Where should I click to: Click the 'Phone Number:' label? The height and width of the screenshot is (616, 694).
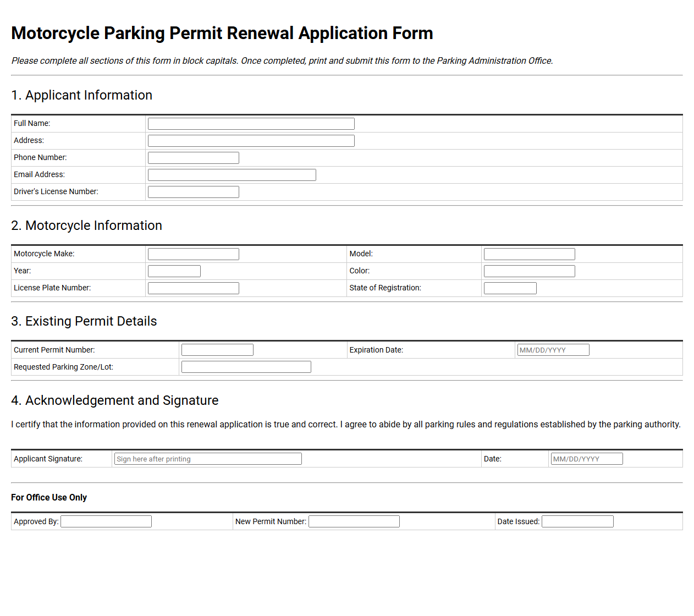tap(40, 157)
